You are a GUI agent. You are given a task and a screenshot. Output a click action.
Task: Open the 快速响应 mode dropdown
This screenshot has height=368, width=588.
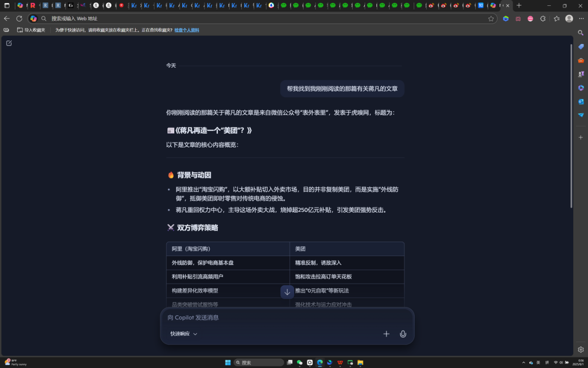[183, 333]
